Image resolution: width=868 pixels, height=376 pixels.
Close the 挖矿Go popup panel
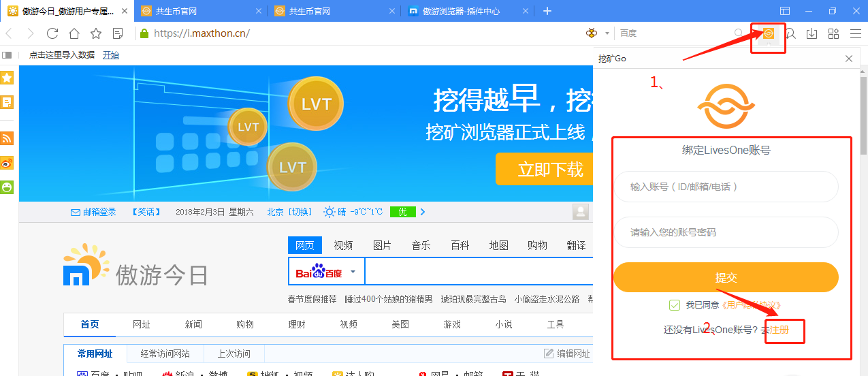(x=849, y=59)
